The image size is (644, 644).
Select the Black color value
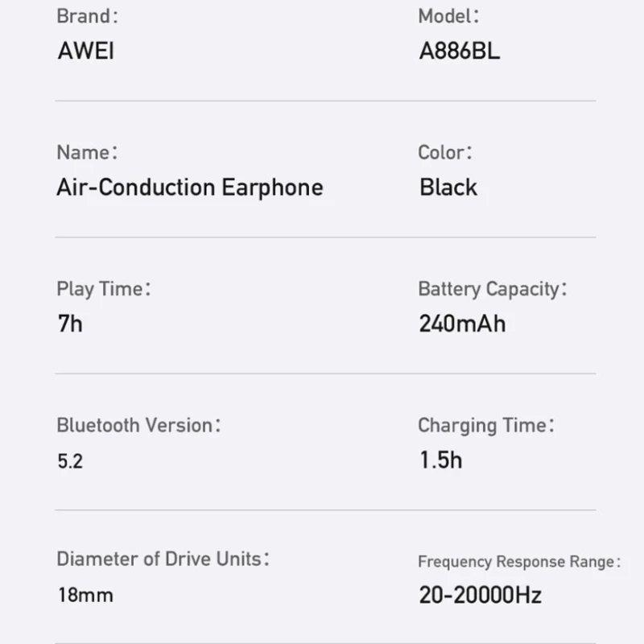(448, 188)
